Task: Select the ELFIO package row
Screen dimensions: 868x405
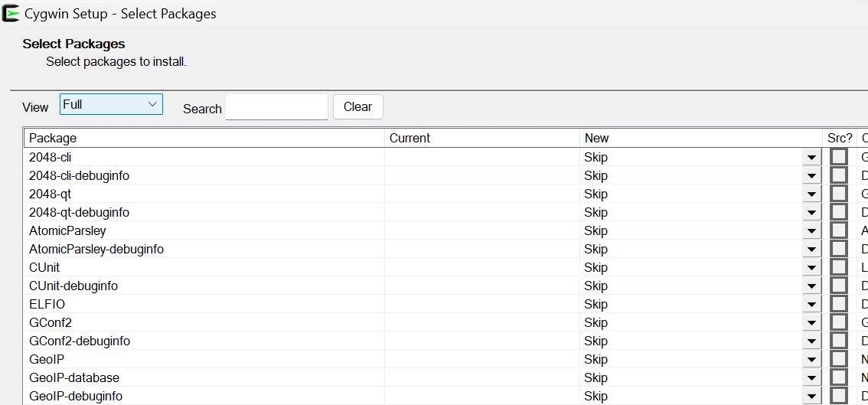Action: click(47, 304)
